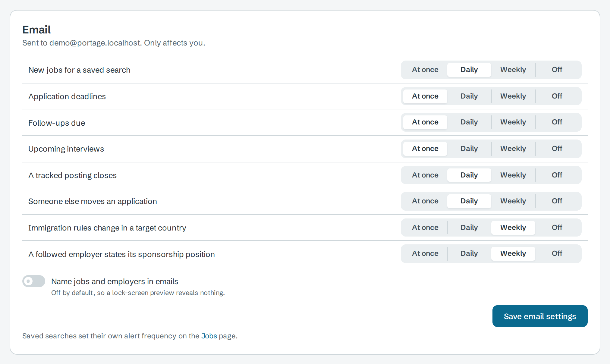The height and width of the screenshot is (364, 610).
Task: Set followed employer sponsorship position to Daily
Action: coord(469,253)
